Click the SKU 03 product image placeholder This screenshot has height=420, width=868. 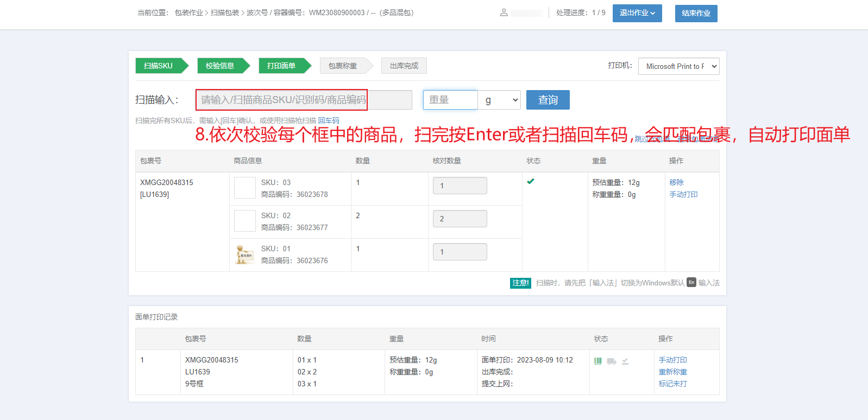pos(244,188)
